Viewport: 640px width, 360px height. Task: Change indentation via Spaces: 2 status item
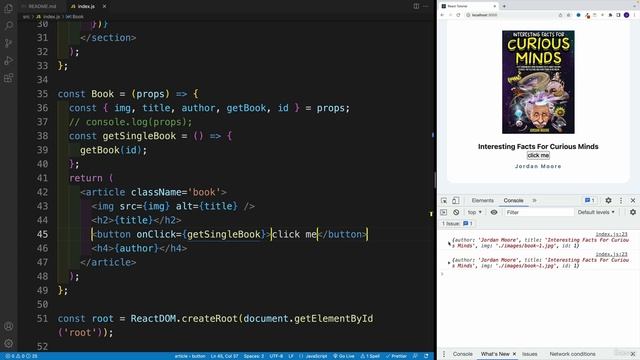click(253, 356)
